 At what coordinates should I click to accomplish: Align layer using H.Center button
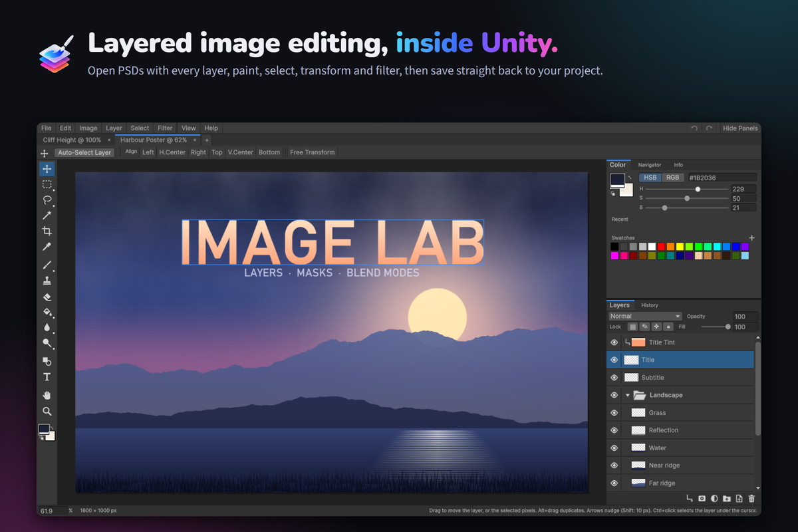172,152
